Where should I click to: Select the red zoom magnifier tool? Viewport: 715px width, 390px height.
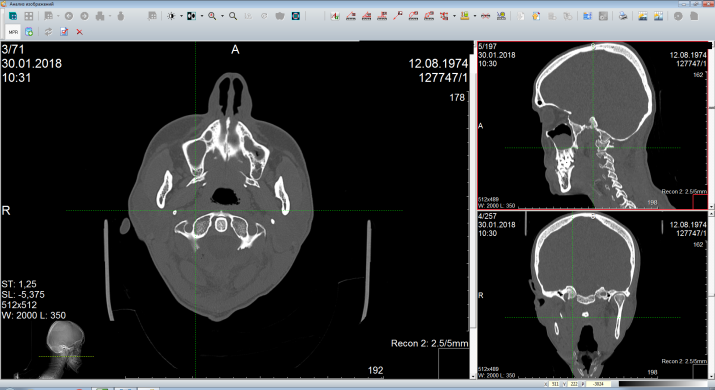212,16
